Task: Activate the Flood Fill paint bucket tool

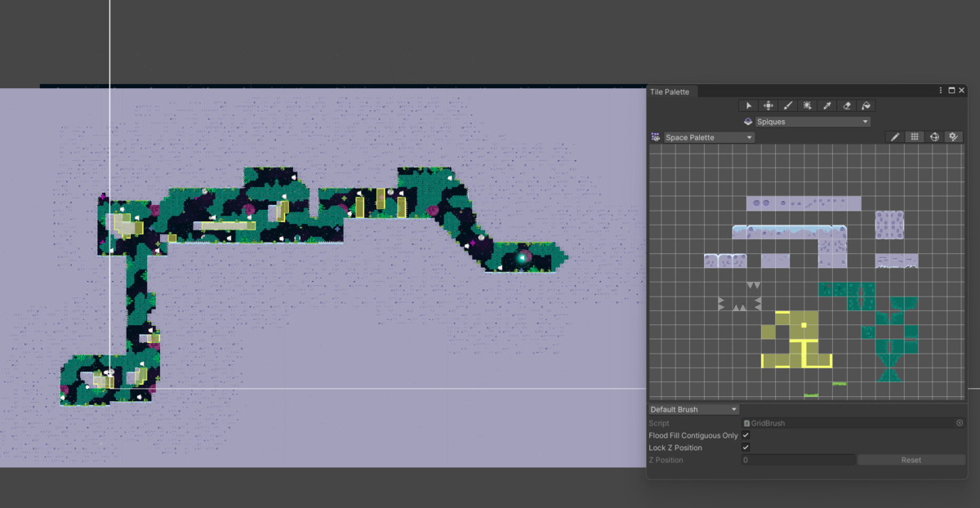Action: [866, 105]
